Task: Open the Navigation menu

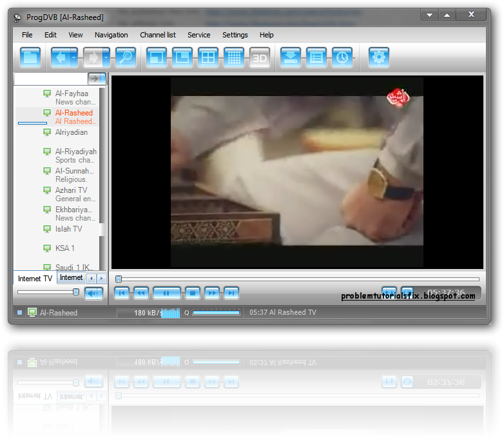Action: (111, 35)
